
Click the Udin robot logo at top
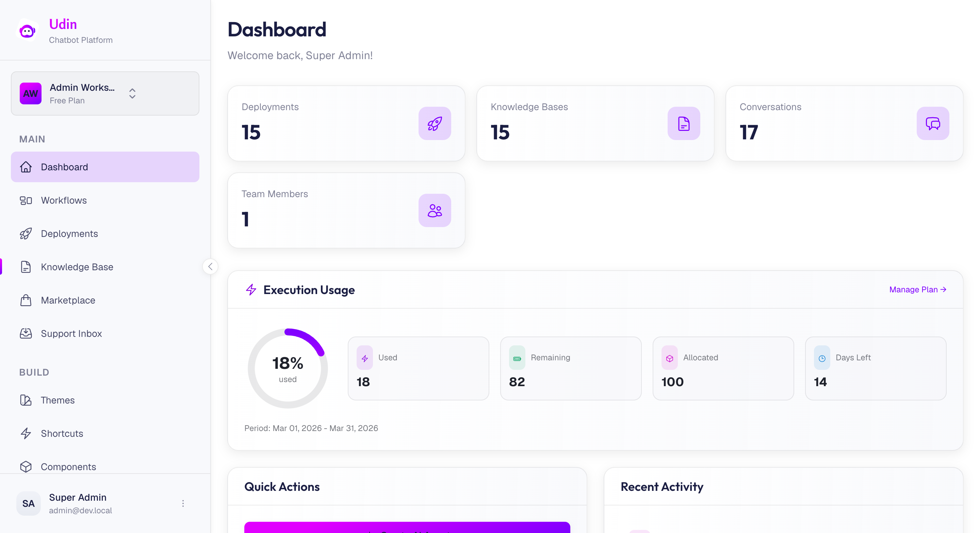click(x=27, y=30)
